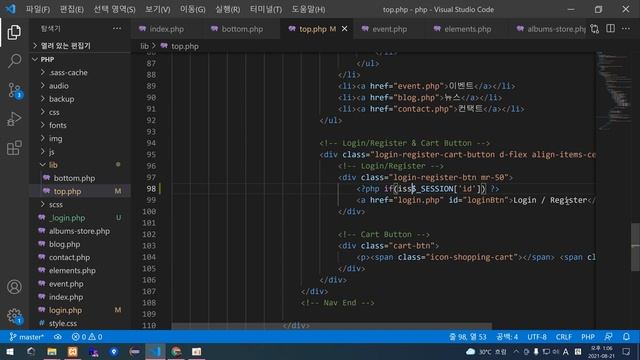Click the Chrome icon in the taskbar
The image size is (640, 360).
pyautogui.click(x=176, y=352)
